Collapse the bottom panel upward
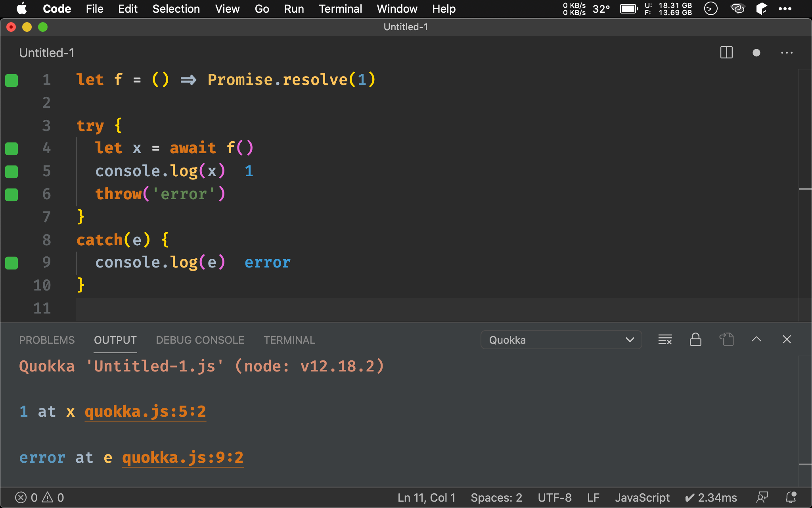 pyautogui.click(x=756, y=339)
